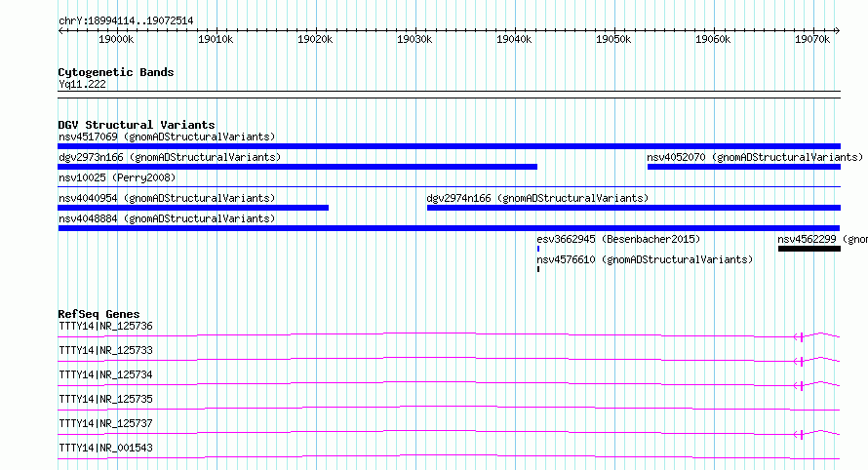The height and width of the screenshot is (470, 868).
Task: Click the right arrow of the ruler
Action: point(837,31)
